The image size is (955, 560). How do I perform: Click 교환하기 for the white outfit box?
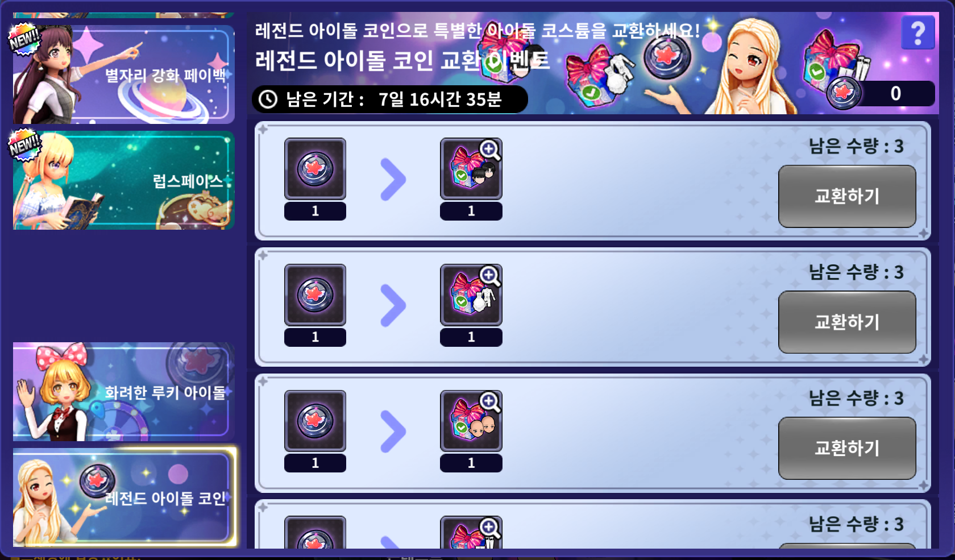pyautogui.click(x=847, y=322)
